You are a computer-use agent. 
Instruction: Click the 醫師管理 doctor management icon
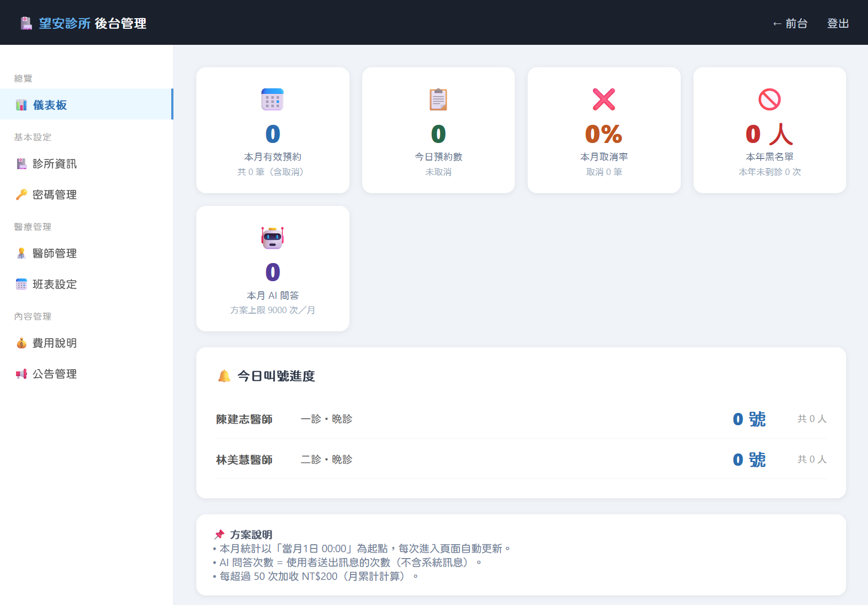[x=21, y=253]
